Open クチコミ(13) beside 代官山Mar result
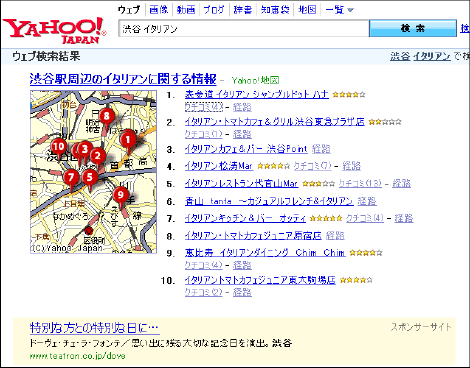 (360, 183)
